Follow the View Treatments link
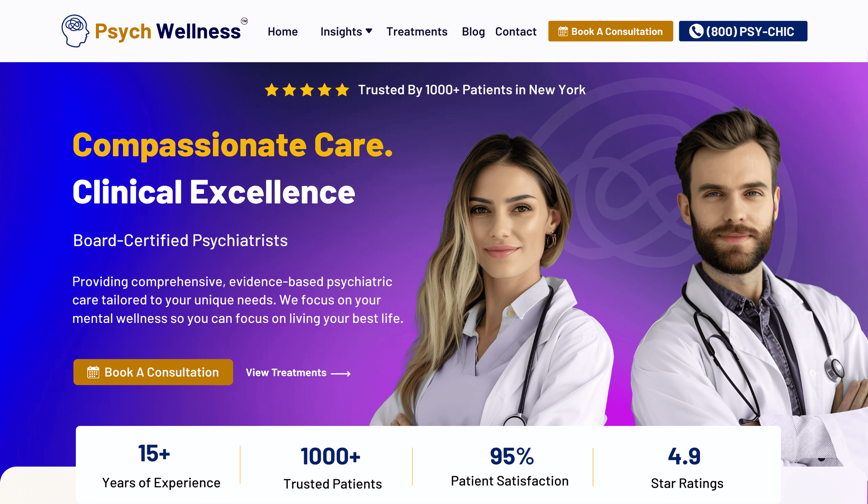This screenshot has height=504, width=868. pos(298,373)
